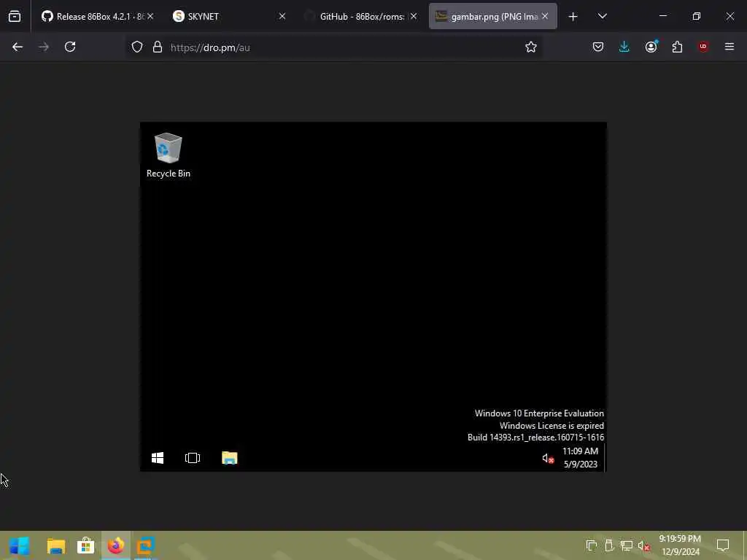Restore down the Firefox window
Screen dimensions: 747x560
tap(697, 16)
